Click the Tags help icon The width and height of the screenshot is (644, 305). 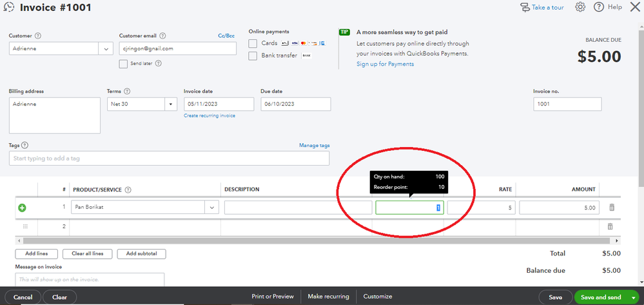[24, 145]
